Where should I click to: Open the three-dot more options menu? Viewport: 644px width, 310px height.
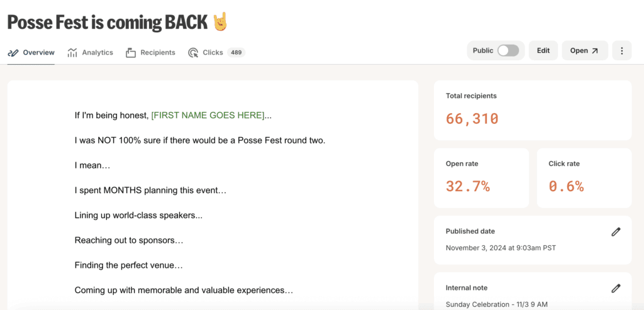pyautogui.click(x=621, y=51)
